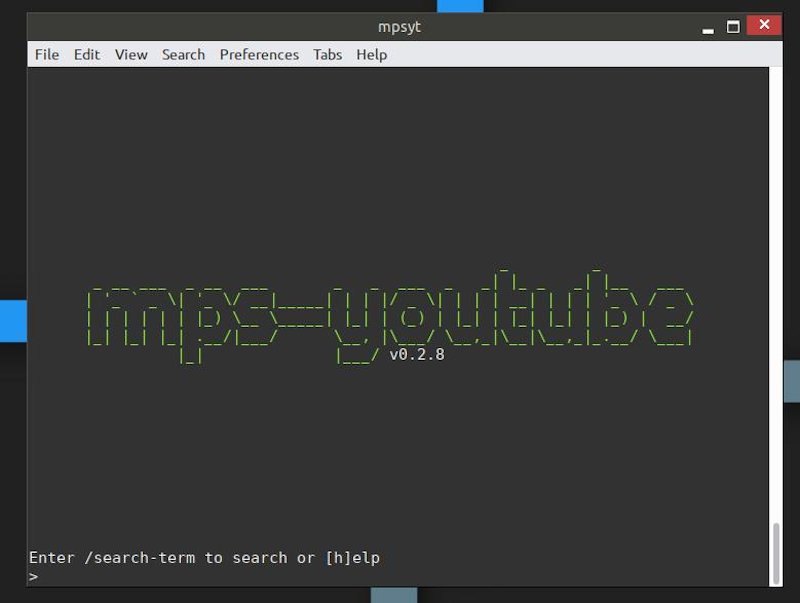Viewport: 800px width, 603px height.
Task: Focus the command prompt input line
Action: click(x=200, y=577)
